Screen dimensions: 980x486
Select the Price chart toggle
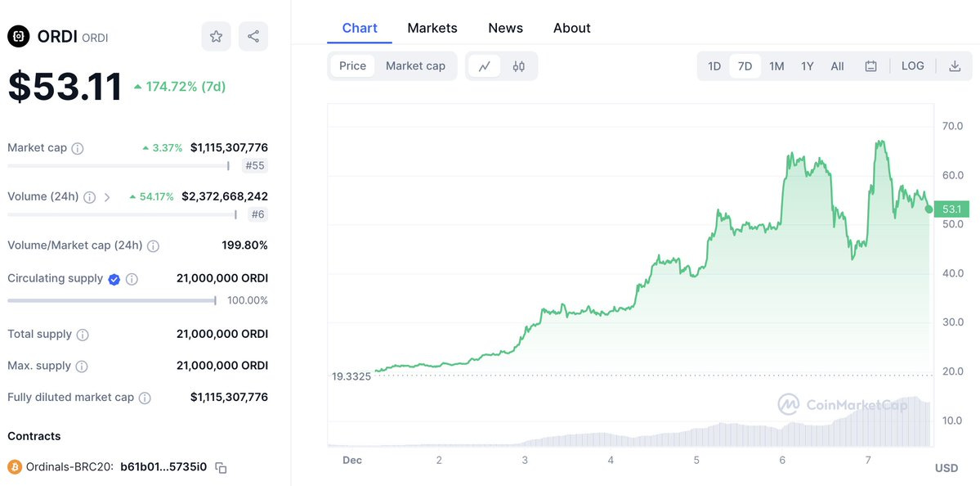click(x=352, y=65)
